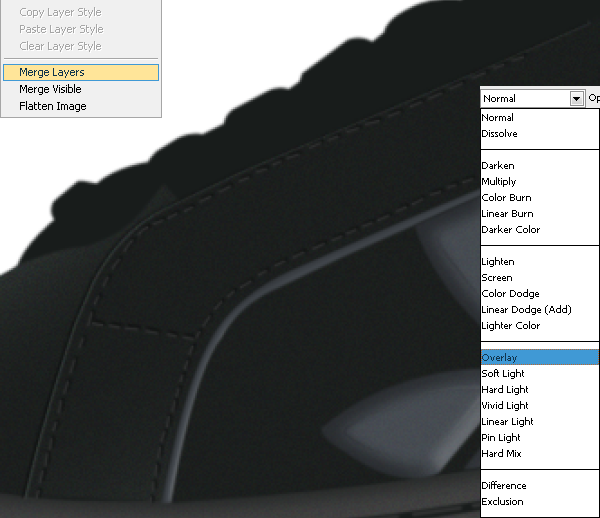The image size is (600, 518).
Task: Select Dissolve blend mode
Action: (540, 134)
